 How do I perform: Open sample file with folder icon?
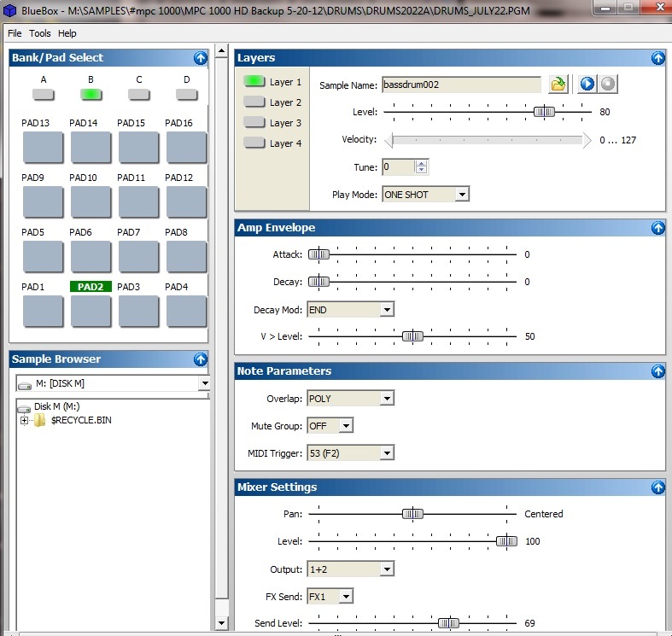(x=558, y=84)
